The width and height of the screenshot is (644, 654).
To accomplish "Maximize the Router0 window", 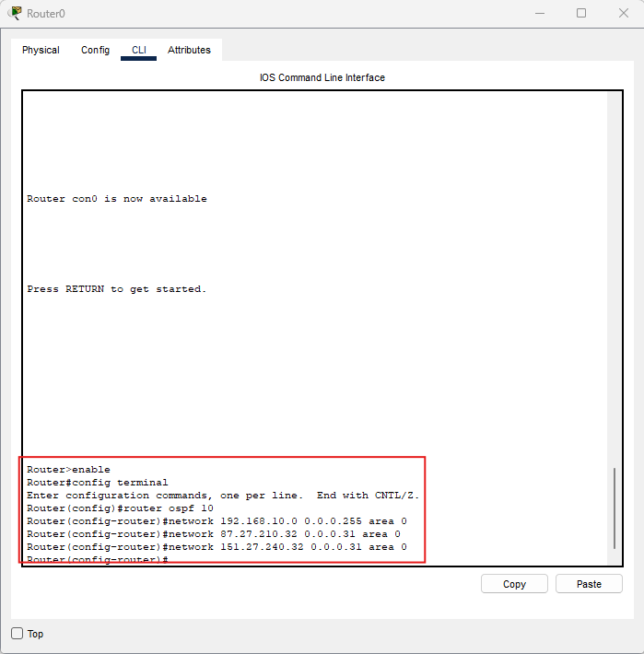I will pyautogui.click(x=581, y=13).
